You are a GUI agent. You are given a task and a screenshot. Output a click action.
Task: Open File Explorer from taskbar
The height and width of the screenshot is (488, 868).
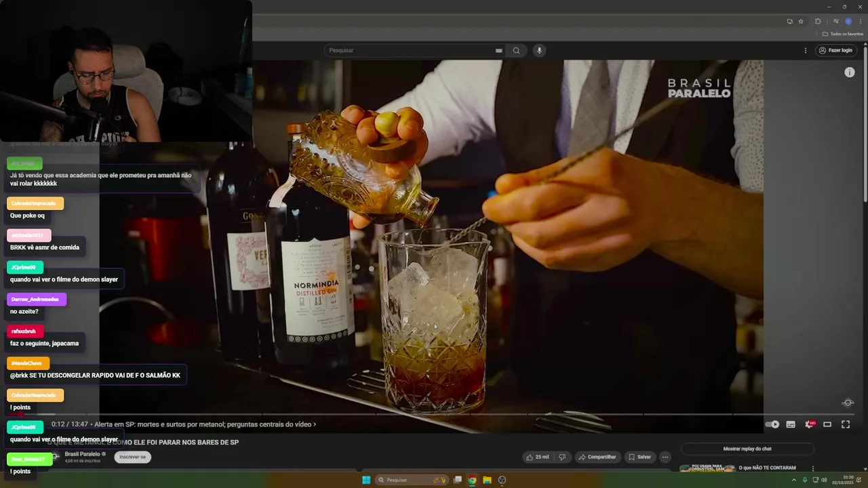487,480
